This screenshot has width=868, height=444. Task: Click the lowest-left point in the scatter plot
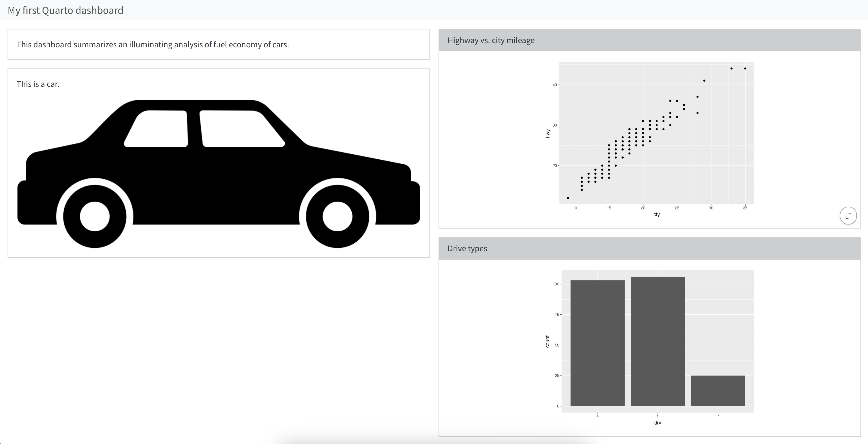(x=568, y=198)
